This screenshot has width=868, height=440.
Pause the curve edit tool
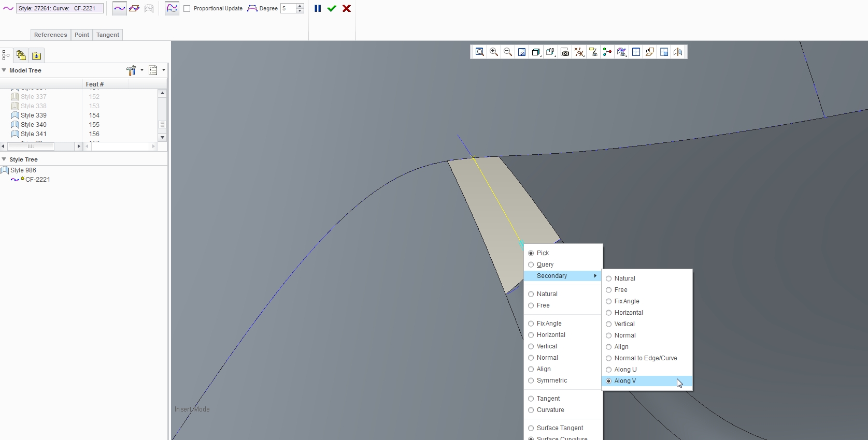click(x=318, y=8)
